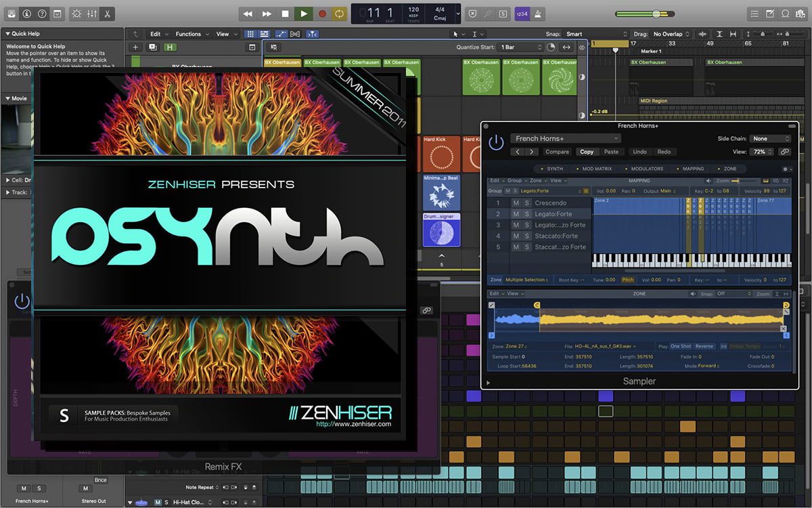Click the Paste button in Sampler
The image size is (812, 508).
tap(611, 152)
